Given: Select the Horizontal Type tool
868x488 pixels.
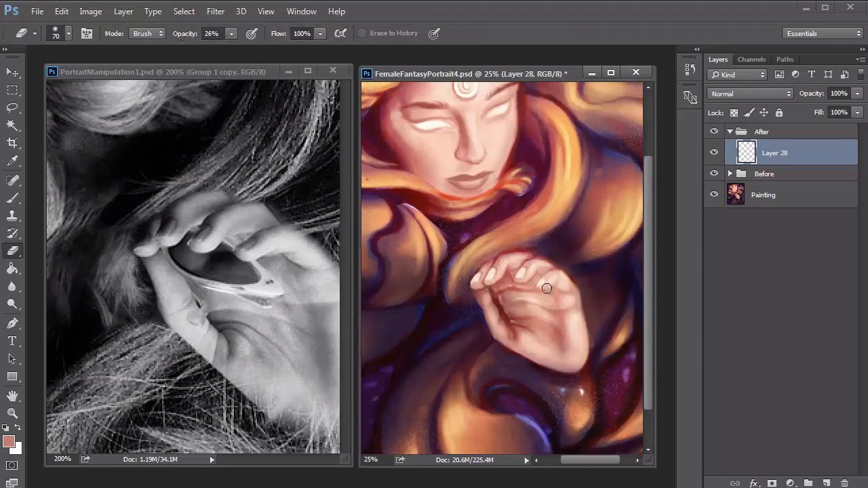Looking at the screenshot, I should click(12, 341).
